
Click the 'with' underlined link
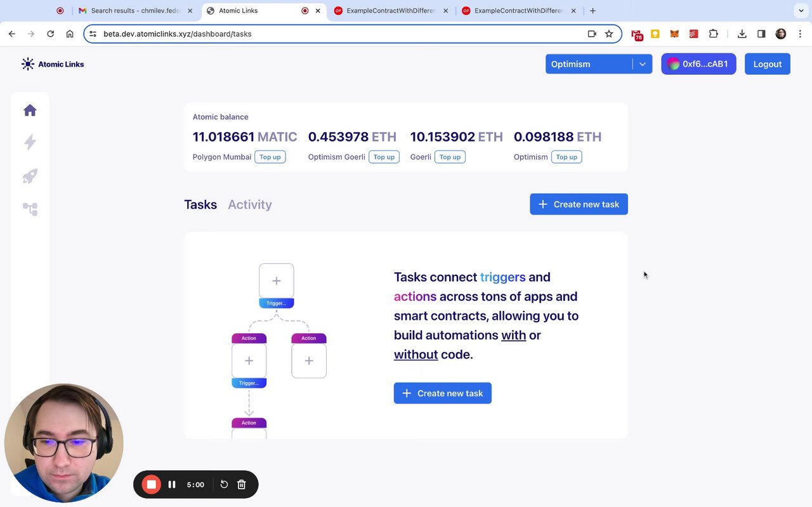point(514,335)
